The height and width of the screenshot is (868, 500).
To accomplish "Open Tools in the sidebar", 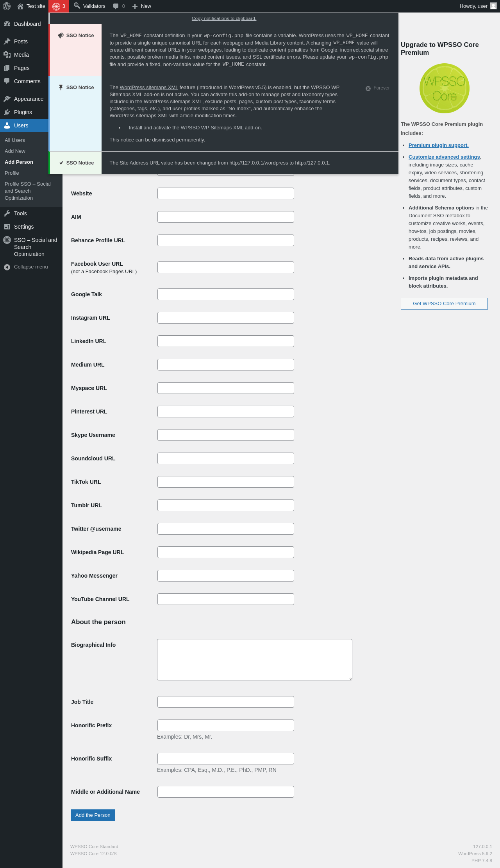I will click(x=31, y=213).
